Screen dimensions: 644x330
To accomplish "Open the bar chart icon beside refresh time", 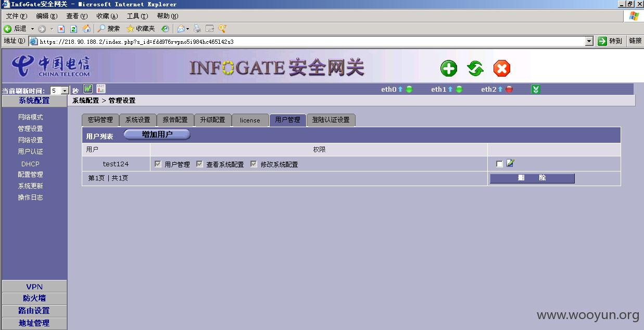I will pyautogui.click(x=101, y=89).
